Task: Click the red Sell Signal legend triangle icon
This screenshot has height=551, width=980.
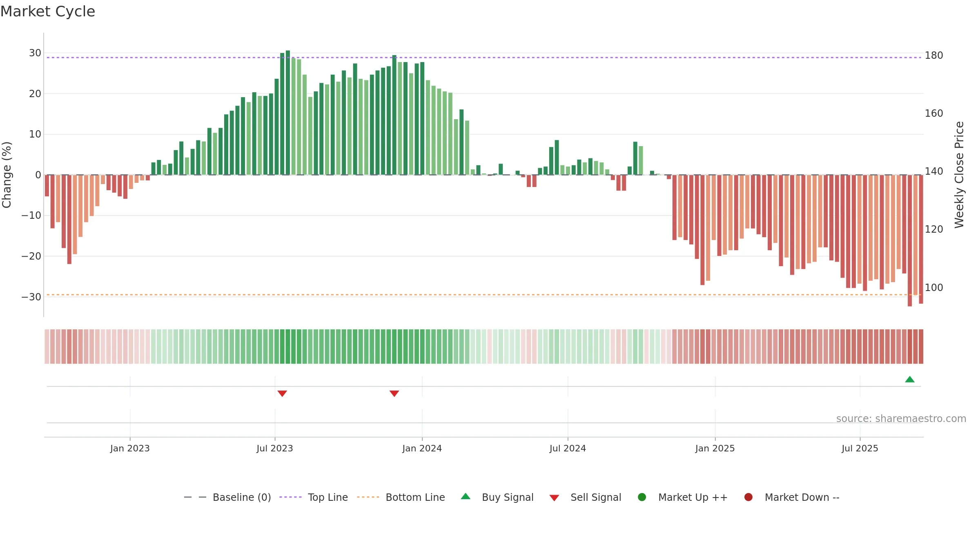Action: click(554, 498)
